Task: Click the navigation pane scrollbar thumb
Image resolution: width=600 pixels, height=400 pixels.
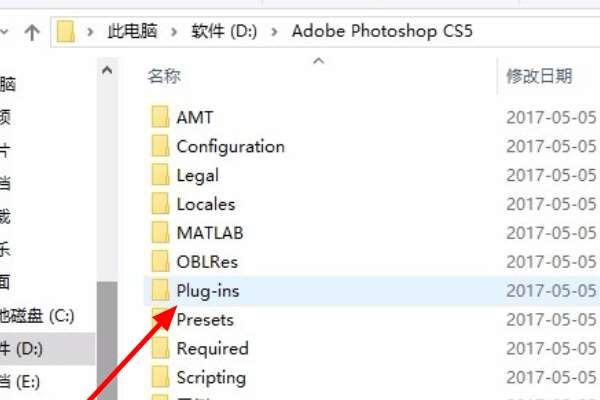Action: [x=107, y=341]
